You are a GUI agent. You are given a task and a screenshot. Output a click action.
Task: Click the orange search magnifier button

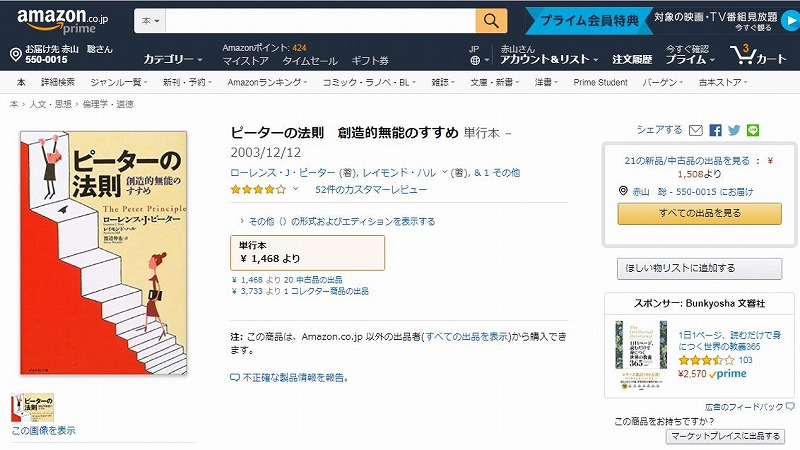[491, 21]
